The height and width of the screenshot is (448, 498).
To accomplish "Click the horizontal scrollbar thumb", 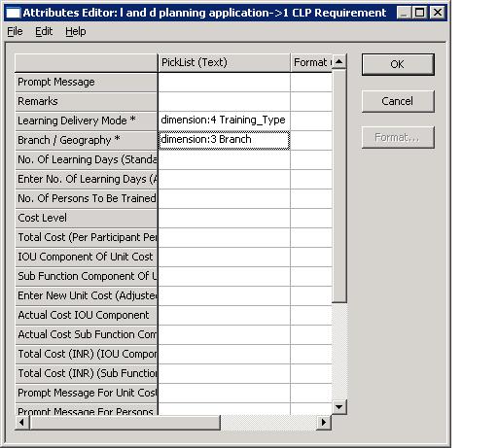I will (124, 423).
